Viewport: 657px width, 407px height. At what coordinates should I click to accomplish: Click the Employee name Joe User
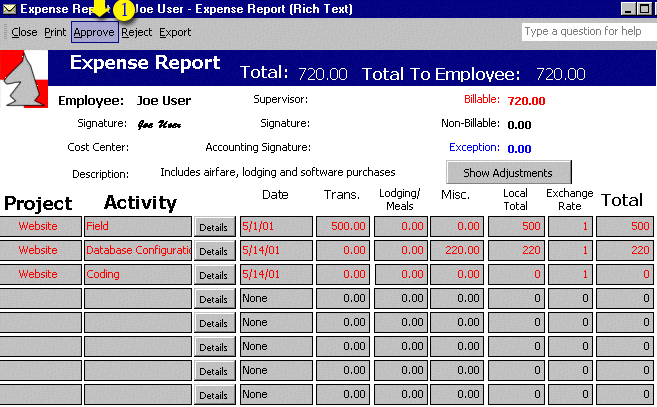tap(164, 101)
